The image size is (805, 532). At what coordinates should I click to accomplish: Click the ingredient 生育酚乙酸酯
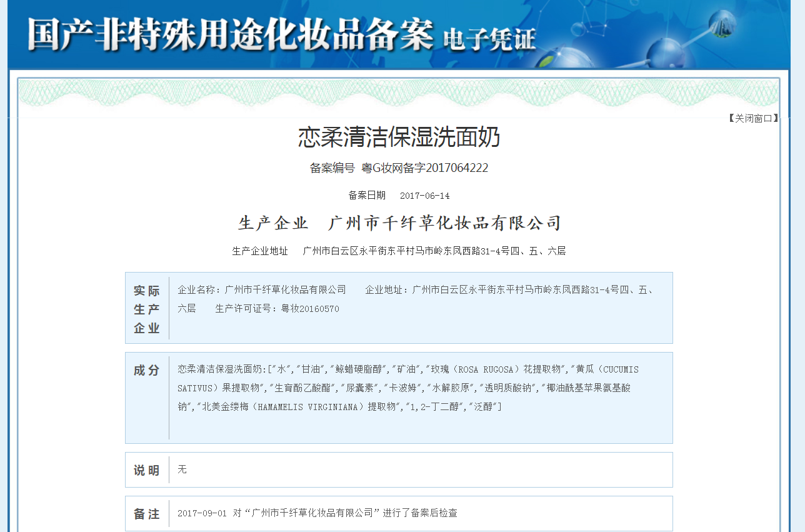[304, 388]
